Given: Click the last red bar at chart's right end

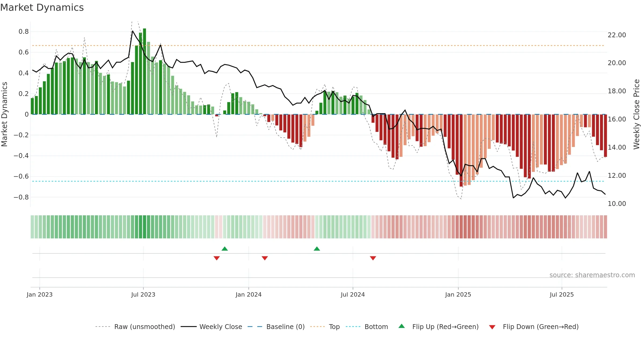Looking at the screenshot, I should (605, 136).
